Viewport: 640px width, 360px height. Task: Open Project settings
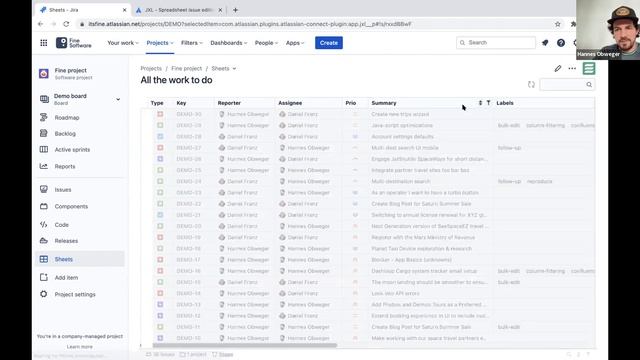tap(75, 294)
